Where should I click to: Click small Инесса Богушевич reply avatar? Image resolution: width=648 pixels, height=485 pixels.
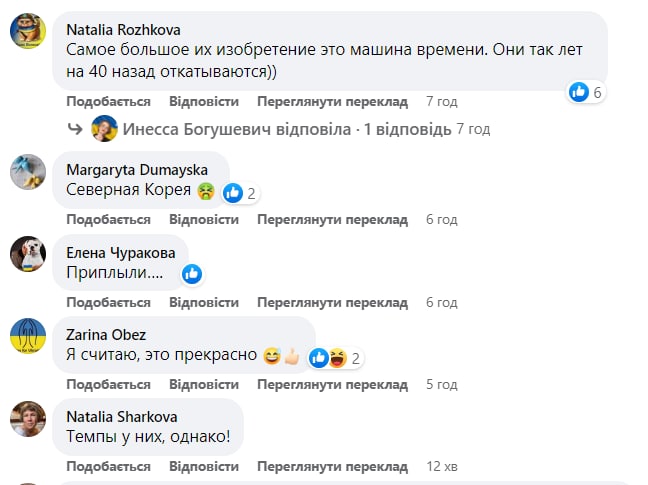104,129
